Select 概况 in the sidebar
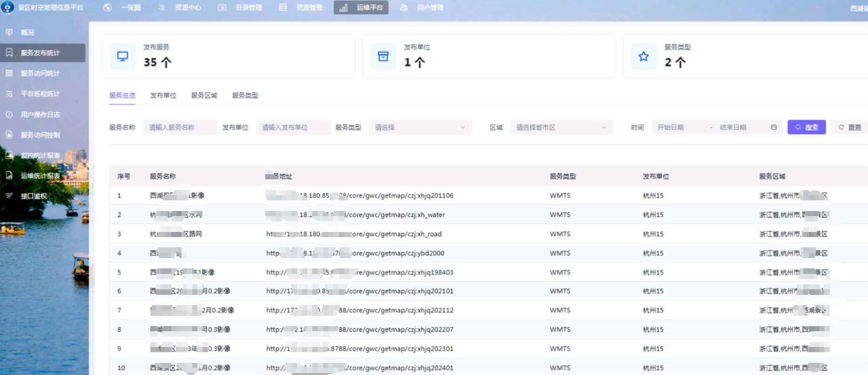The width and height of the screenshot is (868, 375). [27, 32]
